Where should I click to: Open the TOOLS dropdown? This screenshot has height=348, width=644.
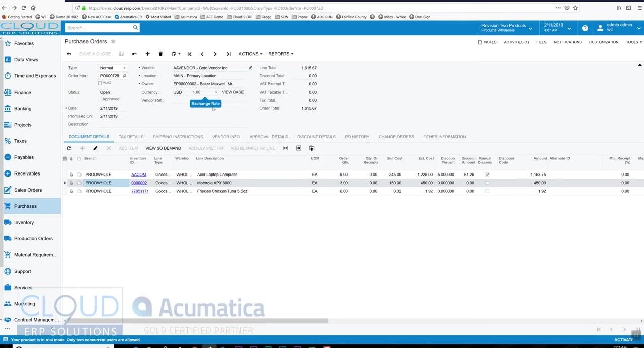click(633, 42)
